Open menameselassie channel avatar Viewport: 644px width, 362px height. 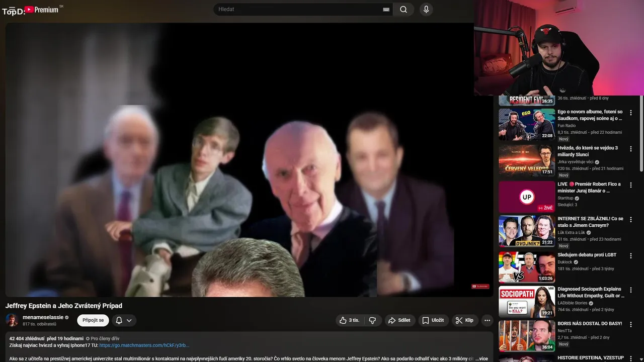pos(12,320)
